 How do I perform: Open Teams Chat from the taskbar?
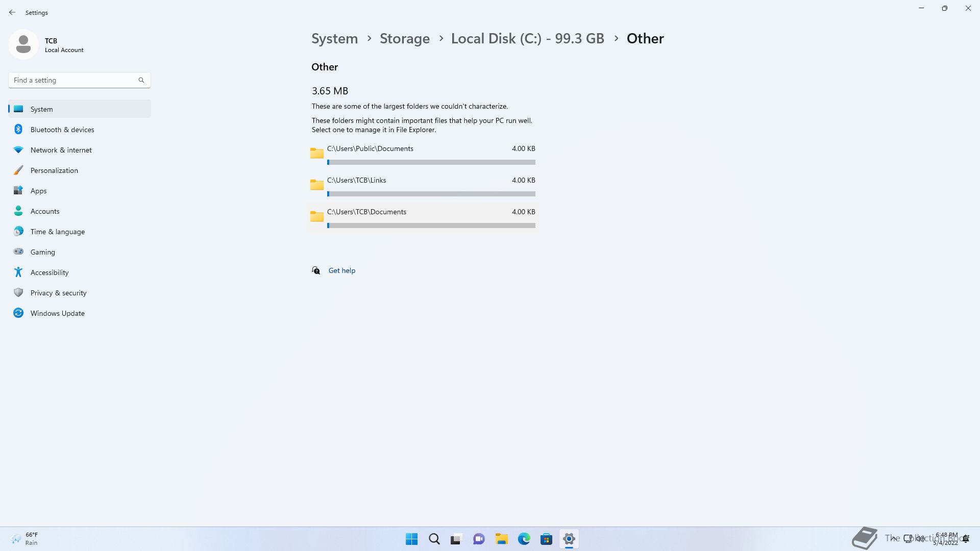click(479, 539)
